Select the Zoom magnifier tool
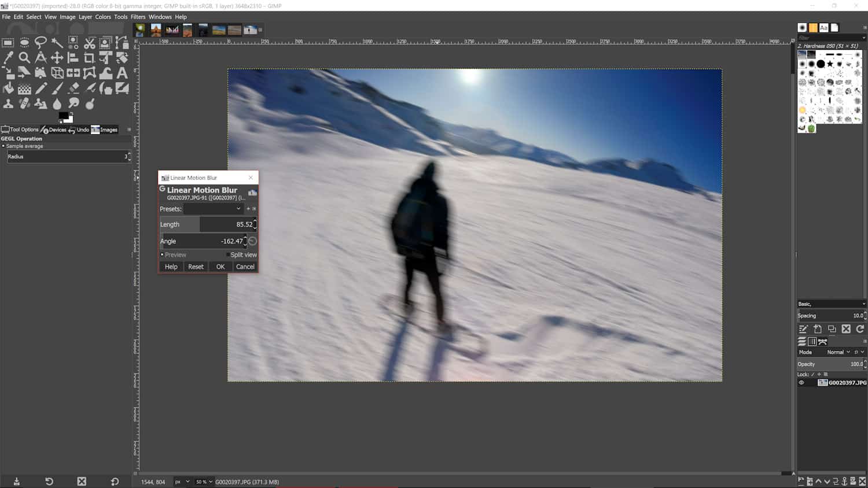Screen dimensions: 868x488 (24, 57)
